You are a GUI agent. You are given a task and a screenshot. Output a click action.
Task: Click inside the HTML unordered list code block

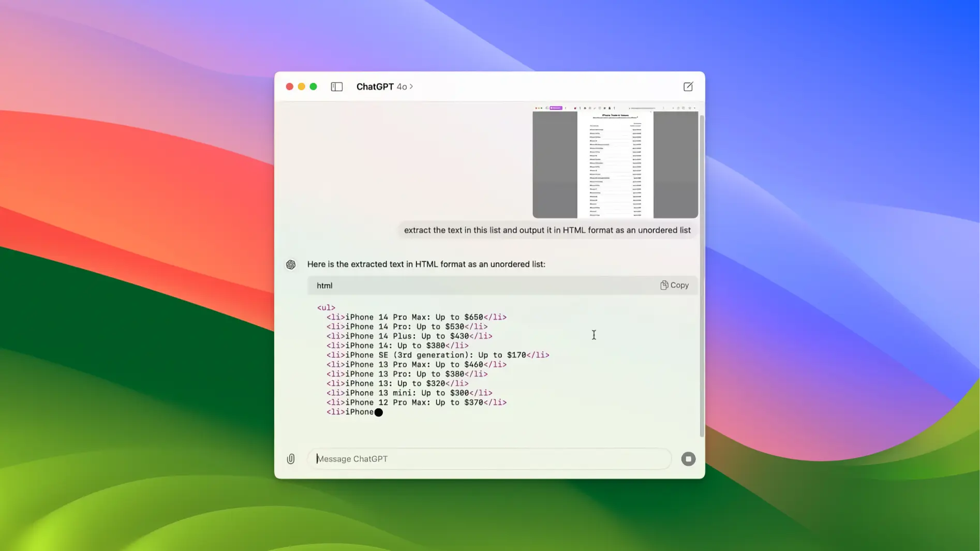tap(466, 362)
